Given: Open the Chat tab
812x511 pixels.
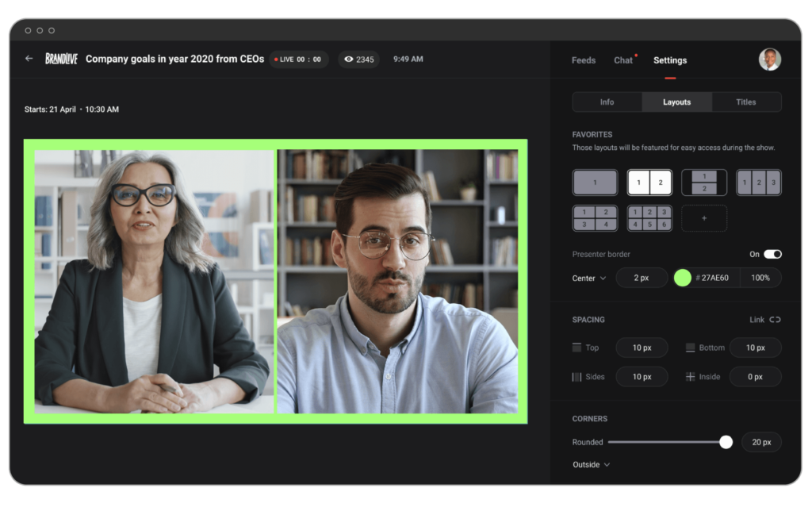Looking at the screenshot, I should pos(623,60).
